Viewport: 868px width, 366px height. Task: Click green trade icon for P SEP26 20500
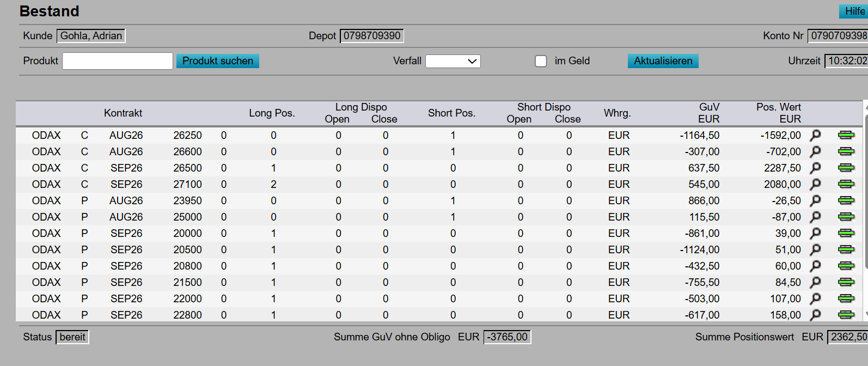point(846,249)
